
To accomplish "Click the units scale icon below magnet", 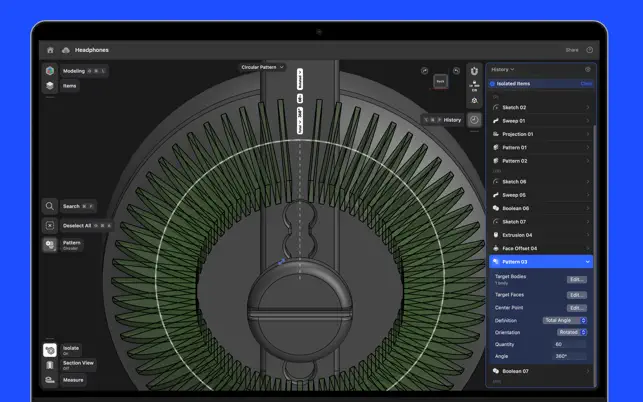I will point(474,86).
